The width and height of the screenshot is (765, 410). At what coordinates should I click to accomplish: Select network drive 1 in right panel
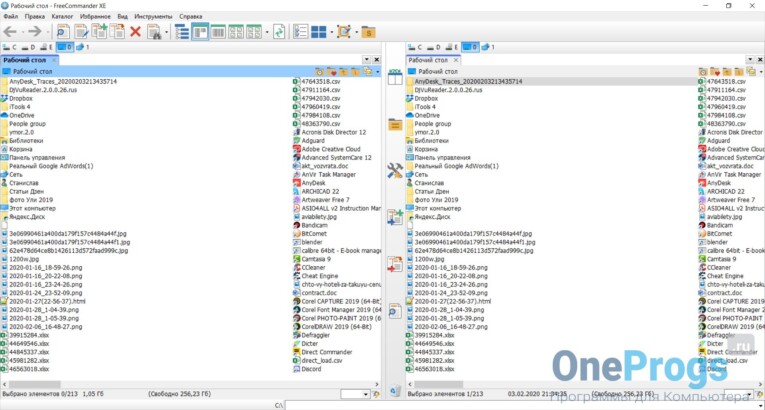pyautogui.click(x=488, y=47)
